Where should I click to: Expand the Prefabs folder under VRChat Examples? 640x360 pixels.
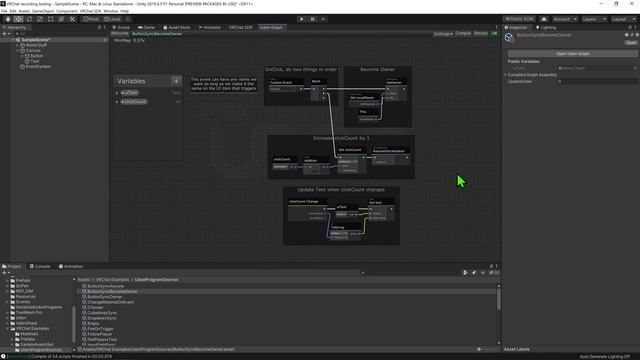pyautogui.click(x=12, y=339)
